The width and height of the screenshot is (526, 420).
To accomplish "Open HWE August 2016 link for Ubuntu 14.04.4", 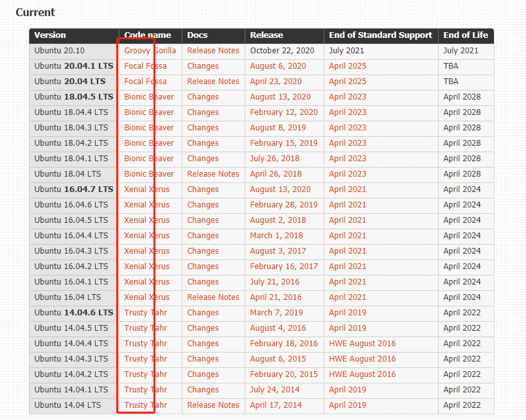I will pyautogui.click(x=362, y=344).
